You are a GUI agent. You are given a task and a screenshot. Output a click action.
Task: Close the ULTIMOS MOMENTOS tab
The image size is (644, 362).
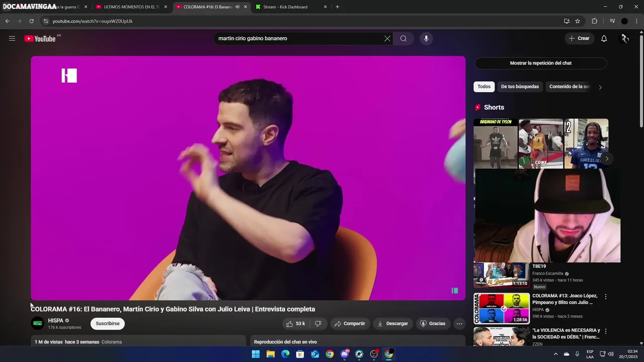(166, 7)
